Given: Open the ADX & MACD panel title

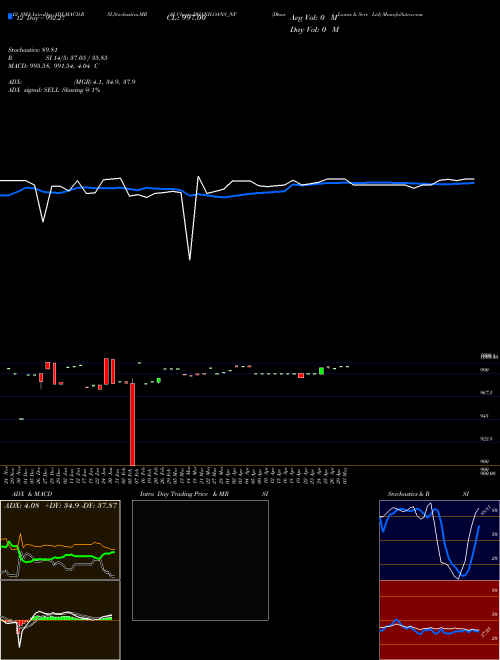Looking at the screenshot, I should tap(32, 494).
